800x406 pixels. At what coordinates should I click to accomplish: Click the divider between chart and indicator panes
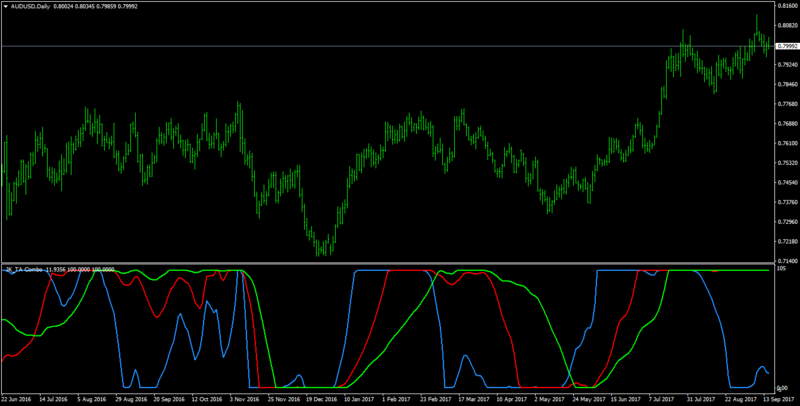(x=388, y=264)
